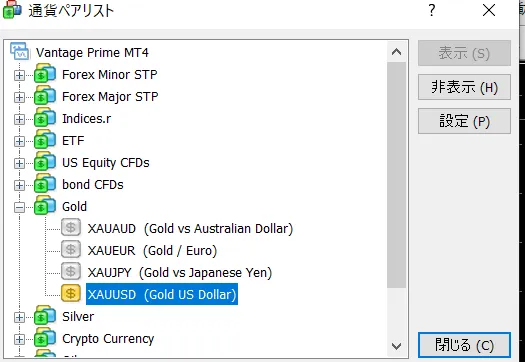
Task: Select XAUAUD (Gold vs Australian Dollar)
Action: click(x=190, y=228)
